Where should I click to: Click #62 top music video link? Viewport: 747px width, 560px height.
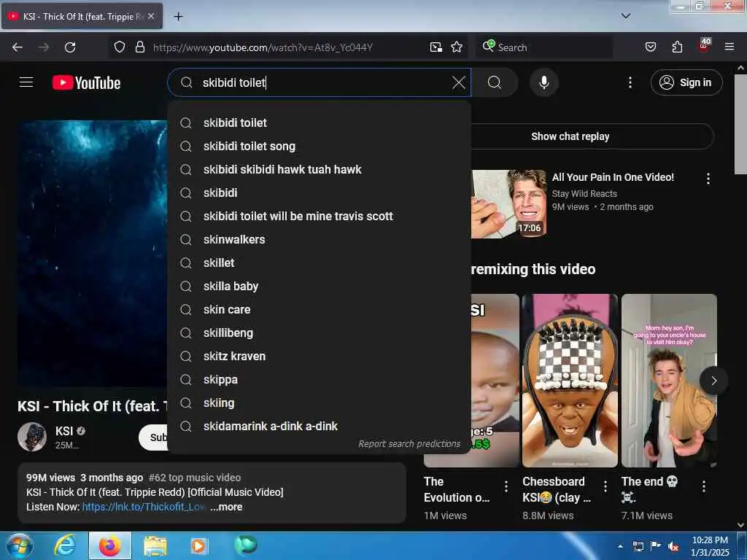[194, 478]
